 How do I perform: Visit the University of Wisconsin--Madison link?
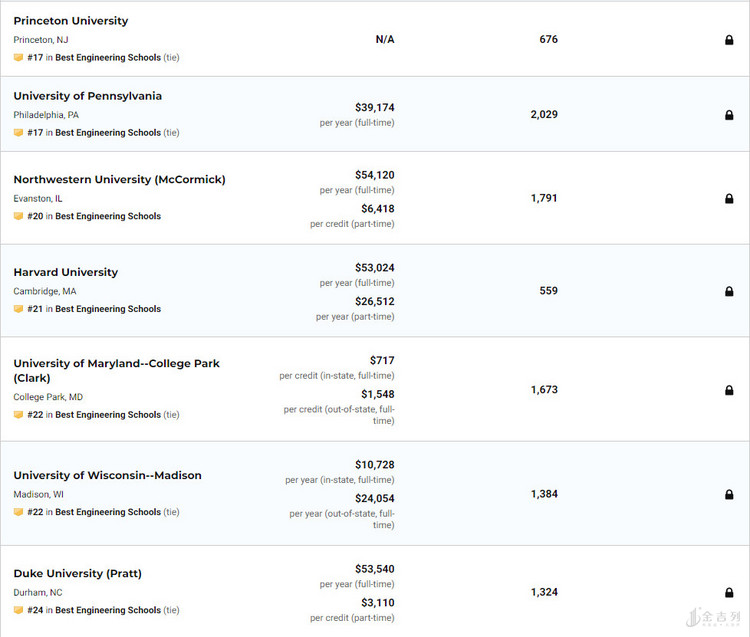[x=107, y=476]
